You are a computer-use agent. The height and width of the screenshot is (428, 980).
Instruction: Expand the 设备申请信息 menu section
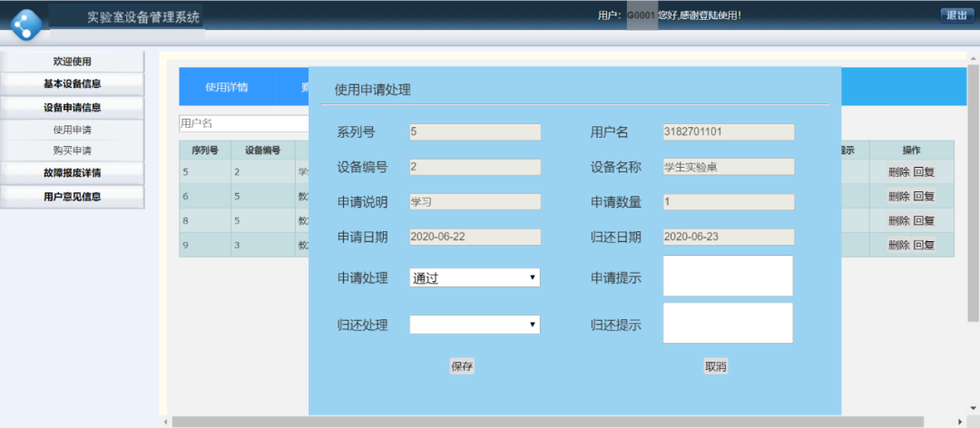72,108
